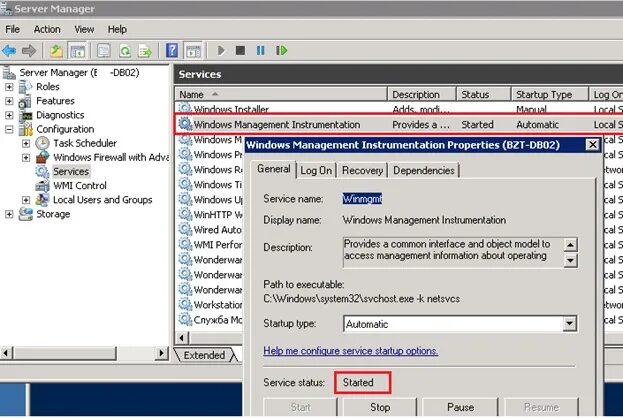Viewport: 623px width, 418px height.
Task: Expand Windows Firewall with Advanced Security node
Action: [x=26, y=157]
